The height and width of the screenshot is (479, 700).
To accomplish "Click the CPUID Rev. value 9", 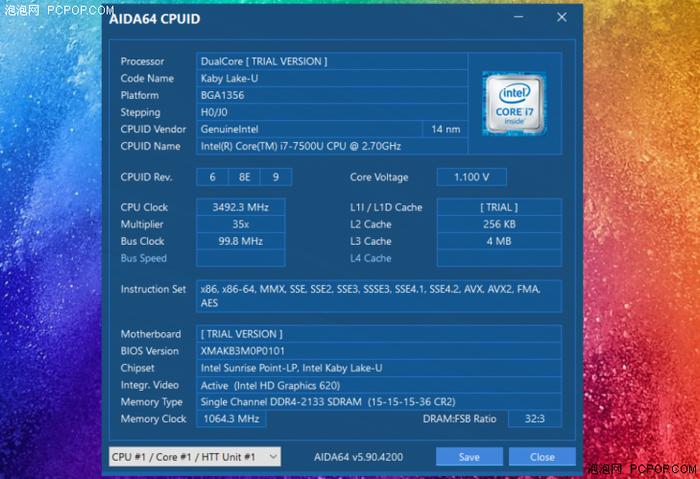I will (276, 177).
